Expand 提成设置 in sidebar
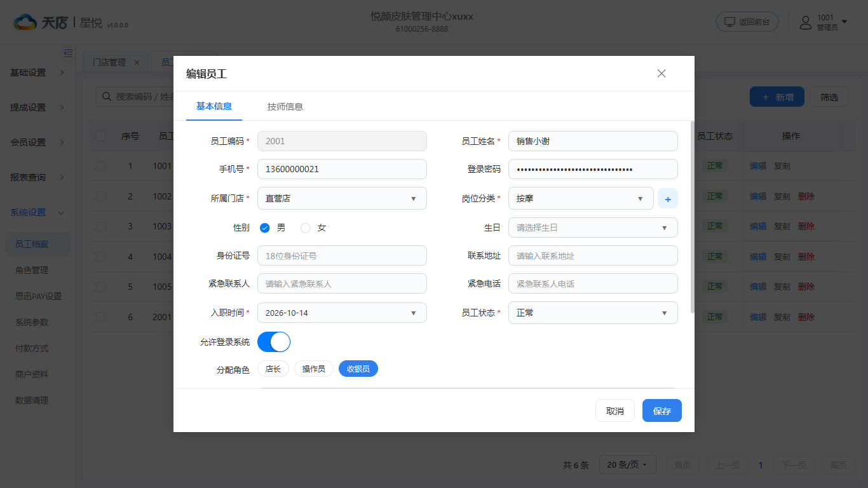 pos(37,107)
